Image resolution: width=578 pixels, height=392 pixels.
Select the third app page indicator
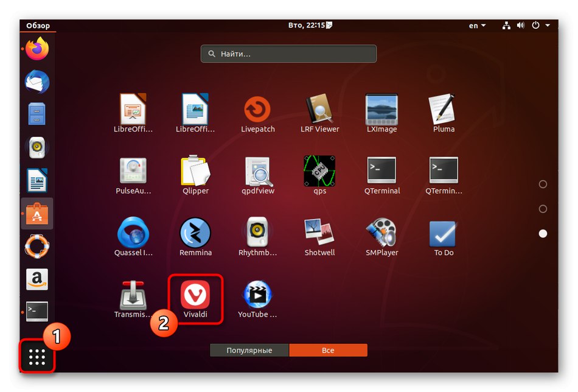coord(543,233)
